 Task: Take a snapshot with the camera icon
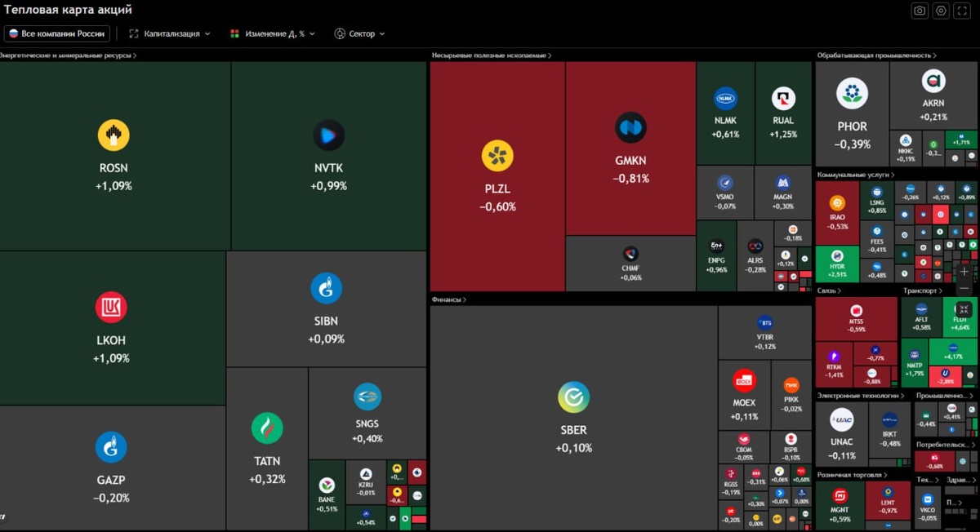pos(920,11)
